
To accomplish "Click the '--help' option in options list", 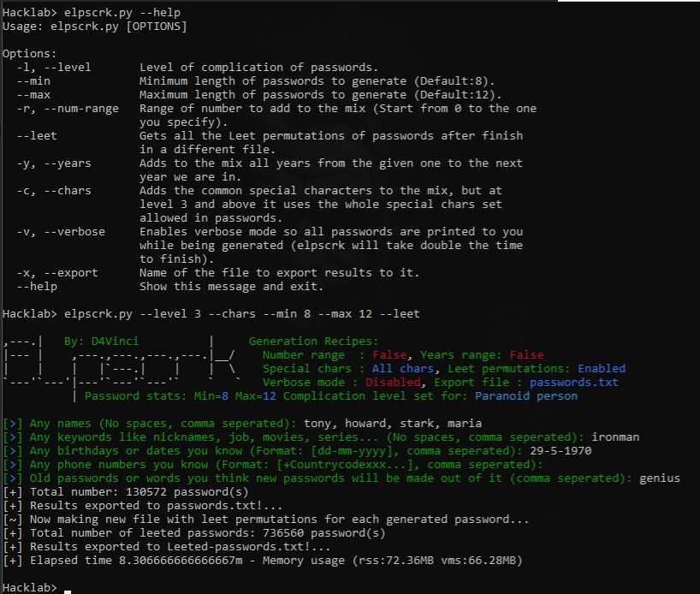I will tap(37, 287).
